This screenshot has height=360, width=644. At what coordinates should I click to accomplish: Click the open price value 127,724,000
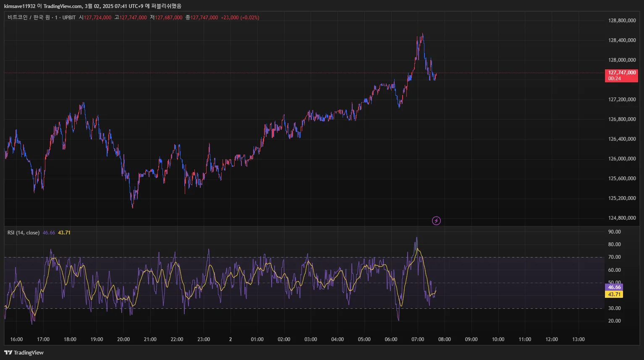click(x=98, y=18)
